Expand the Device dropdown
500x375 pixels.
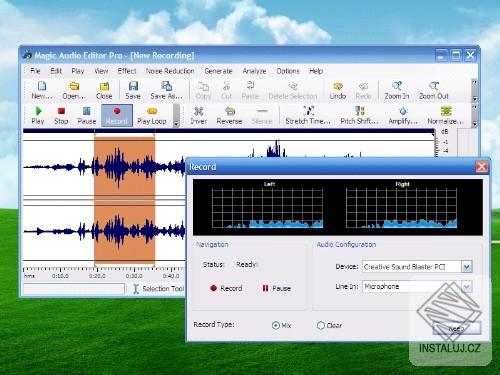pos(467,267)
